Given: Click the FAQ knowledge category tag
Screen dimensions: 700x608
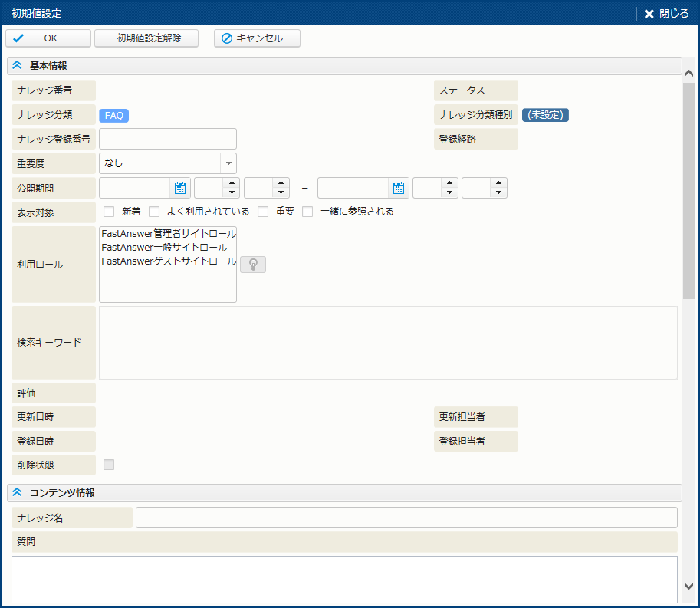Looking at the screenshot, I should click(x=113, y=116).
